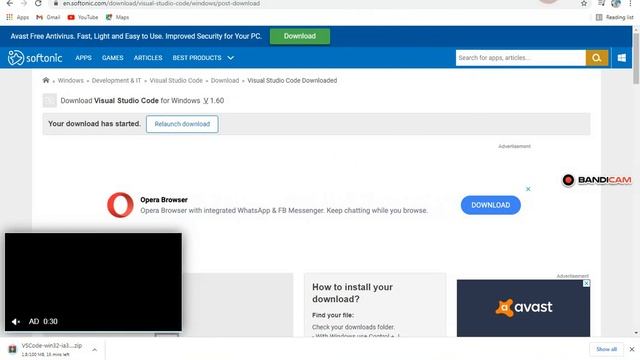Click the Windows platform icon
The image size is (640, 360).
[622, 58]
